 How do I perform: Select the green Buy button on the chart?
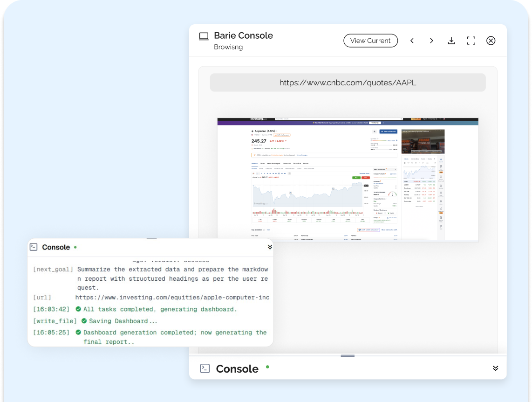point(356,177)
